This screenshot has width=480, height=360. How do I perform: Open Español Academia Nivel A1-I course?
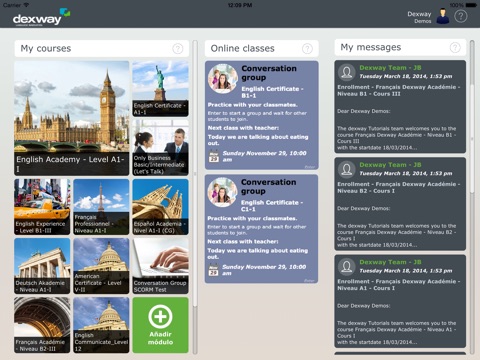(x=160, y=207)
